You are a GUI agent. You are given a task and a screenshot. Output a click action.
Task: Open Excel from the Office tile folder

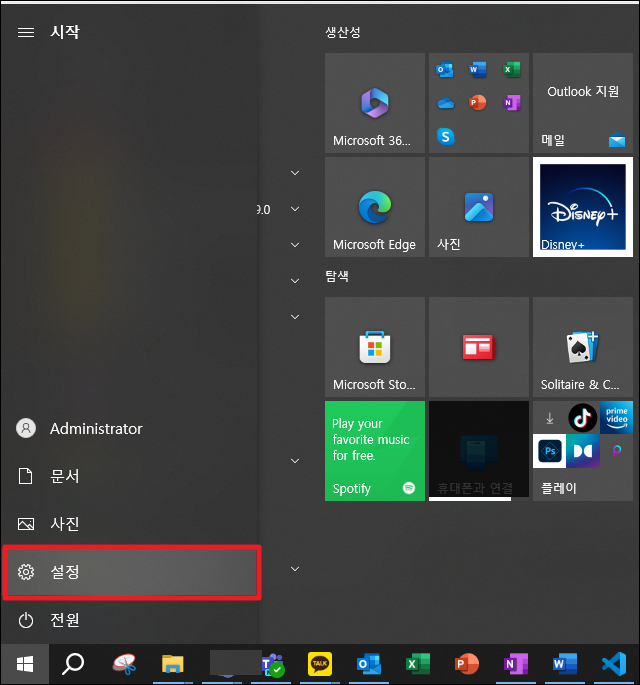click(511, 69)
